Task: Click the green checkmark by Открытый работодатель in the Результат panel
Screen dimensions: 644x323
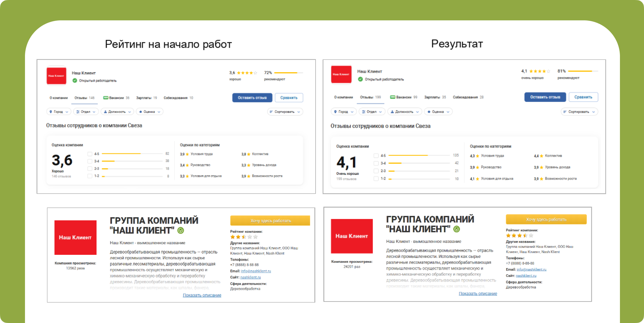Action: coord(360,79)
